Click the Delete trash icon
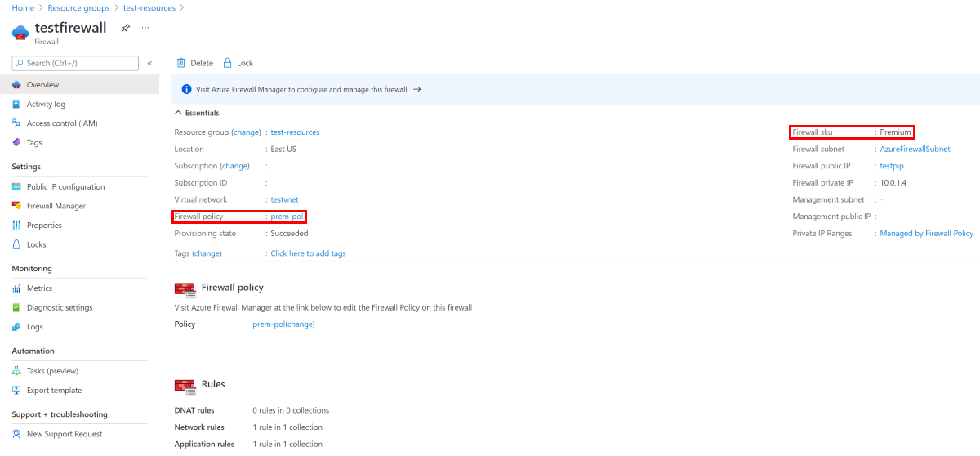 click(181, 63)
